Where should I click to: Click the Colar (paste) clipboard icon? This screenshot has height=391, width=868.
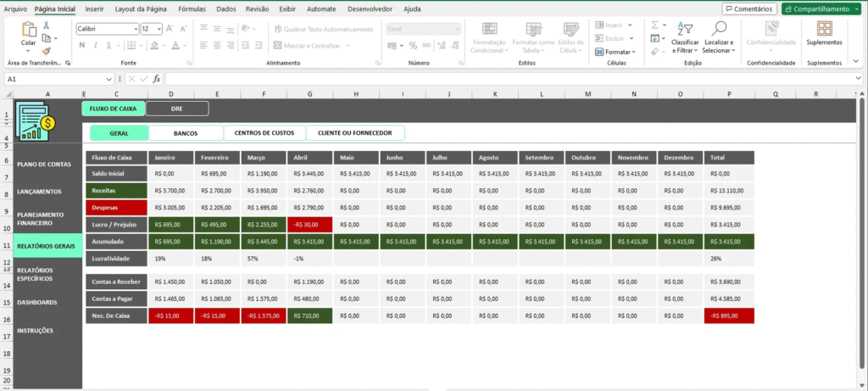tap(28, 30)
